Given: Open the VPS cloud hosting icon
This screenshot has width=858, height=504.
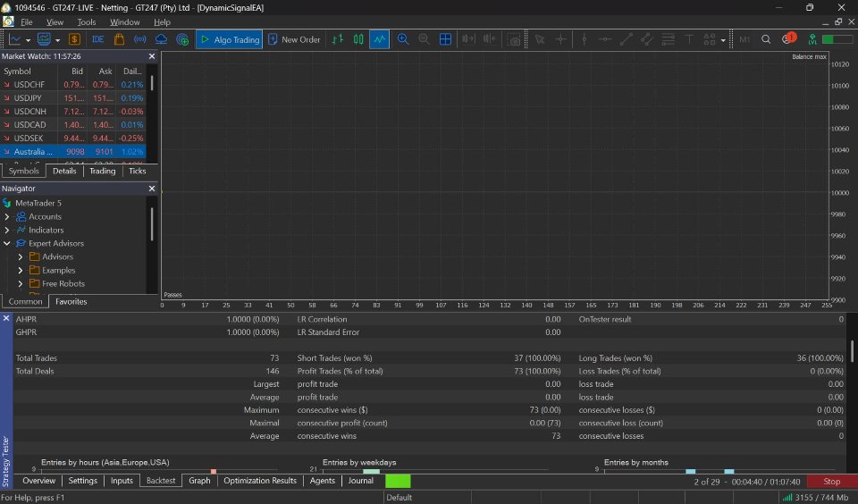Looking at the screenshot, I should (161, 39).
